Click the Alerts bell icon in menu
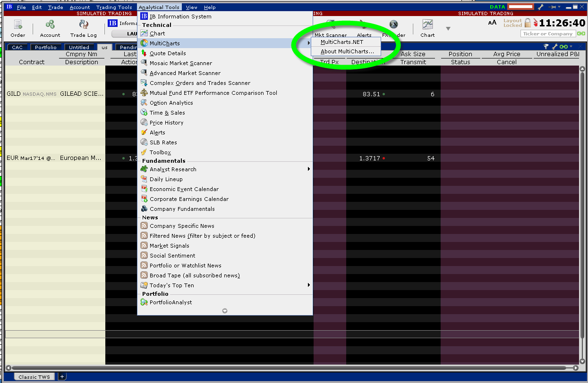The image size is (588, 383). 145,133
